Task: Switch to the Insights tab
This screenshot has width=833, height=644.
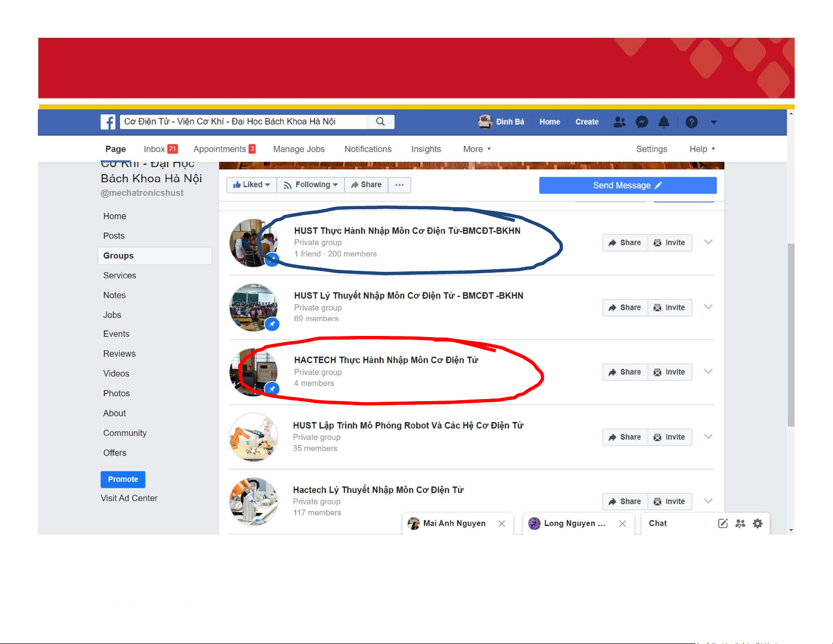Action: [426, 149]
